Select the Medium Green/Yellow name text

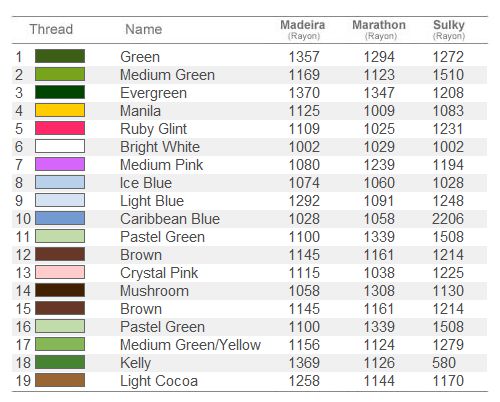point(190,345)
